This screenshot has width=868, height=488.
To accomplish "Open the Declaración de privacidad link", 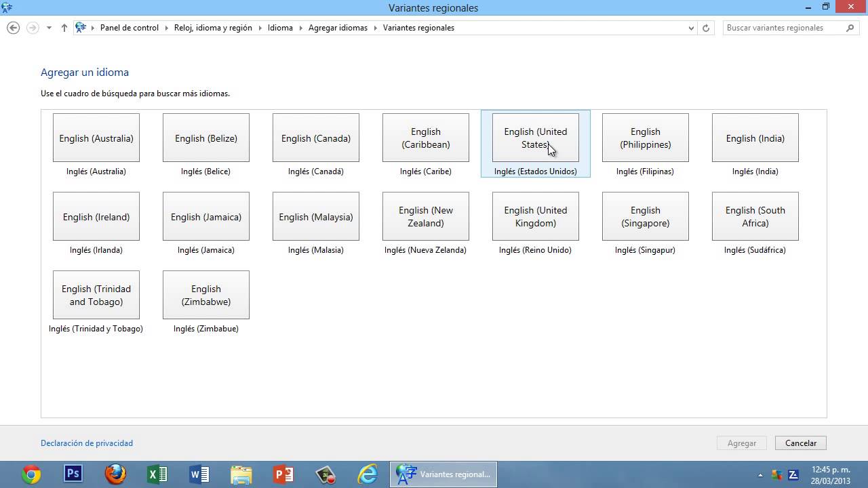I will coord(87,443).
